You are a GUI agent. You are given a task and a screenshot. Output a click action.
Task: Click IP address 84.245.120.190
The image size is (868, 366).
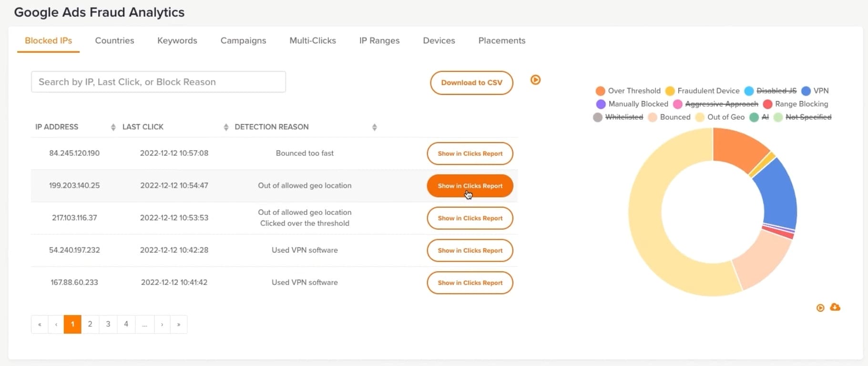tap(74, 153)
